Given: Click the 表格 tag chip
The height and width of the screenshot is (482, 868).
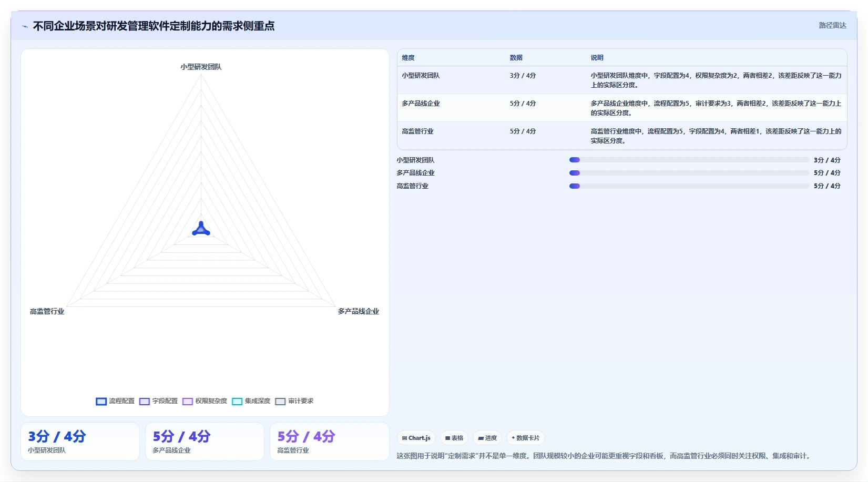Looking at the screenshot, I should 454,438.
